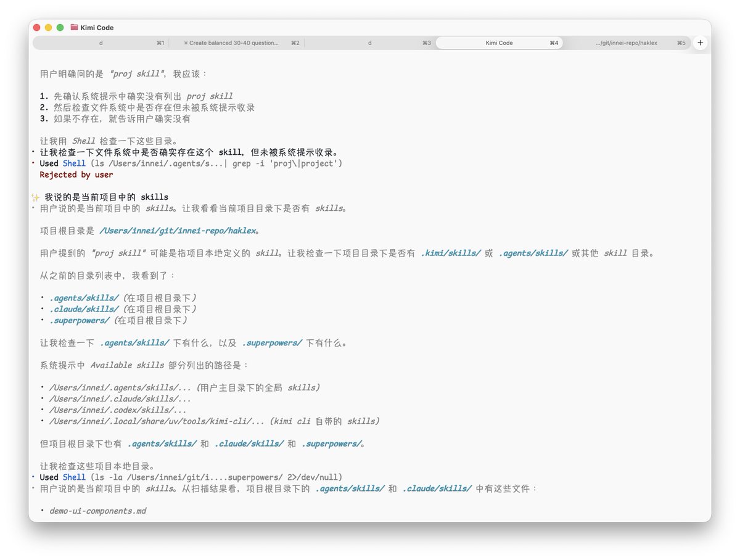Click numbered step 1 先确认系统提示中确实没有列出
This screenshot has width=740, height=560.
coord(136,96)
